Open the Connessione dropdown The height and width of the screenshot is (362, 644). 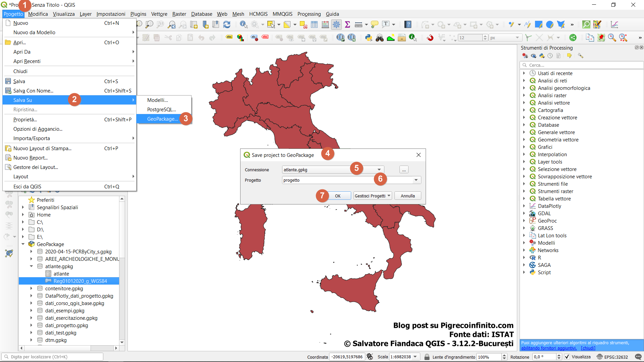pyautogui.click(x=379, y=170)
